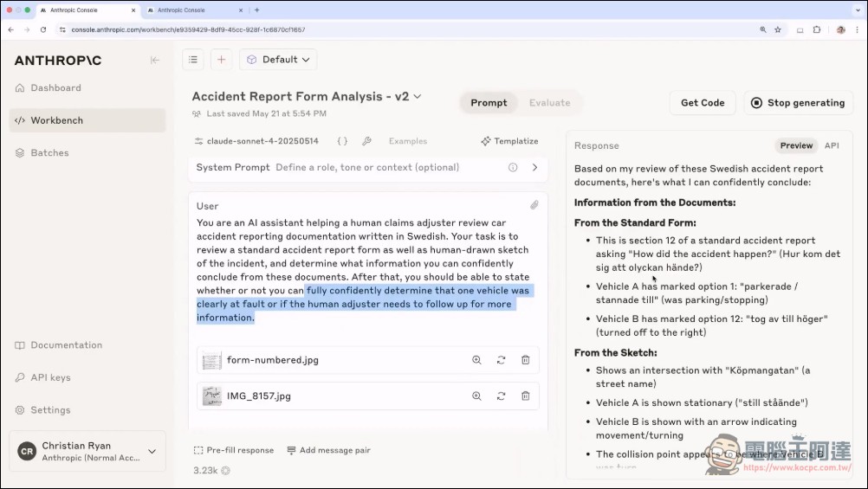Click Pre-fill response
This screenshot has width=868, height=489.
click(234, 450)
